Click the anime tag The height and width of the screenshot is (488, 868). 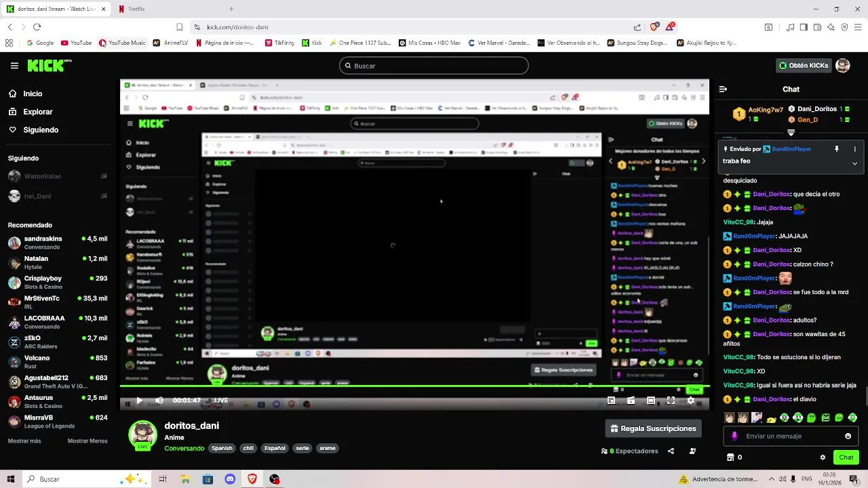point(328,449)
